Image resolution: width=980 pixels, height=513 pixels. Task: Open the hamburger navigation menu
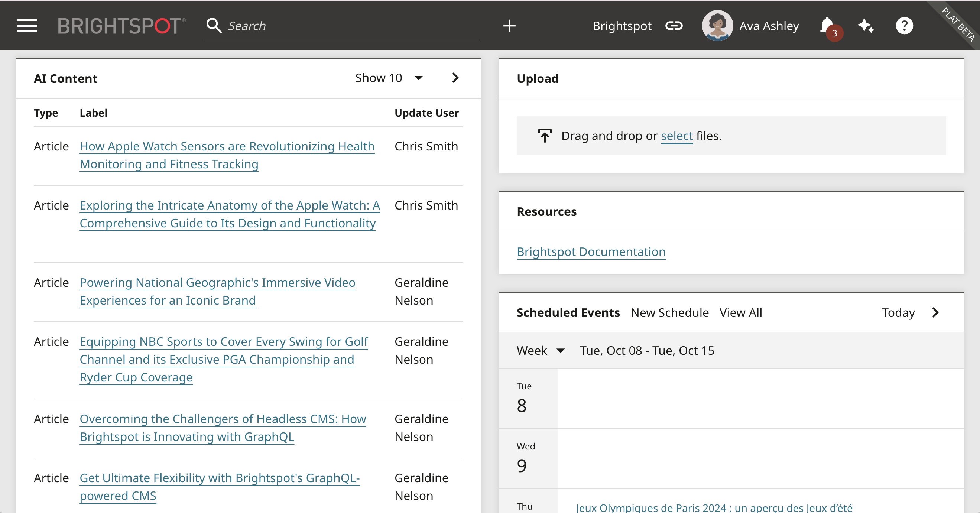click(x=27, y=26)
